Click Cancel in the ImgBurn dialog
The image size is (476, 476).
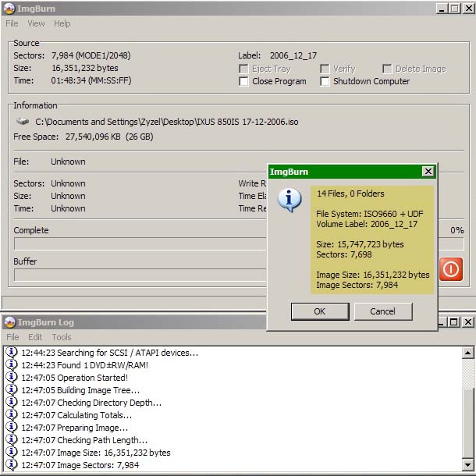click(x=383, y=311)
